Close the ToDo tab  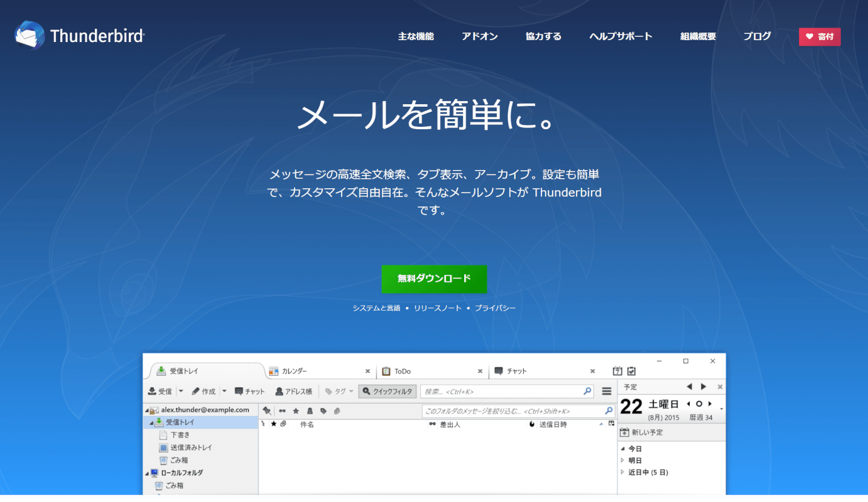(480, 371)
